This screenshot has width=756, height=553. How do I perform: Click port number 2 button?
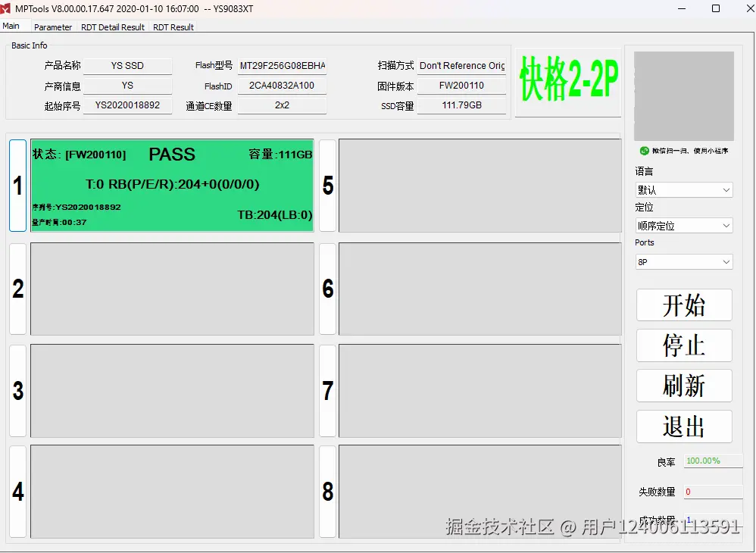[18, 289]
